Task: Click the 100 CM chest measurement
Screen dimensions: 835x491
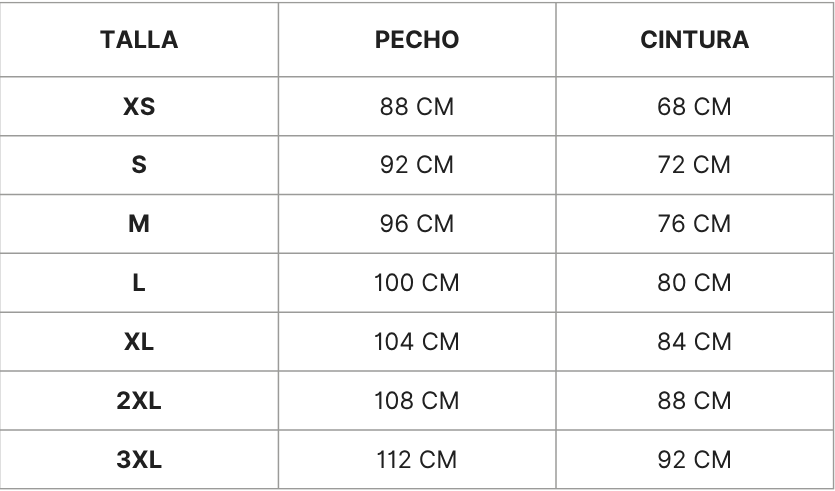Action: [x=417, y=283]
